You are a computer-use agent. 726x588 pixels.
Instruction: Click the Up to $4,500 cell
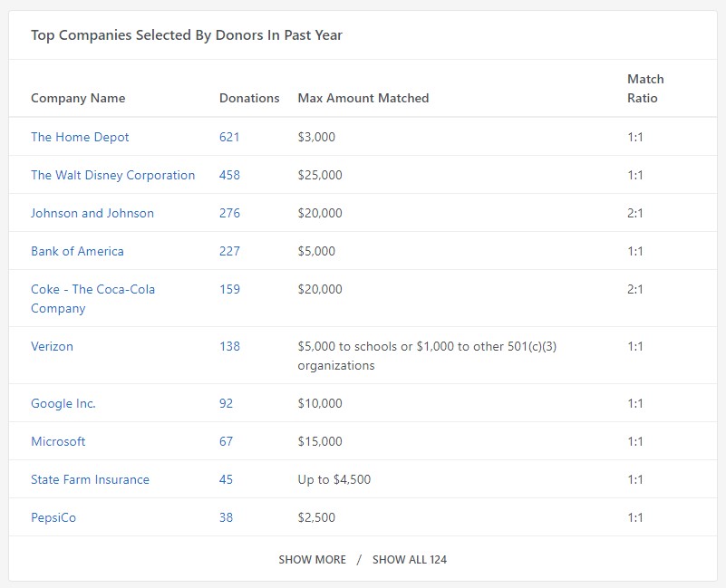tap(334, 479)
